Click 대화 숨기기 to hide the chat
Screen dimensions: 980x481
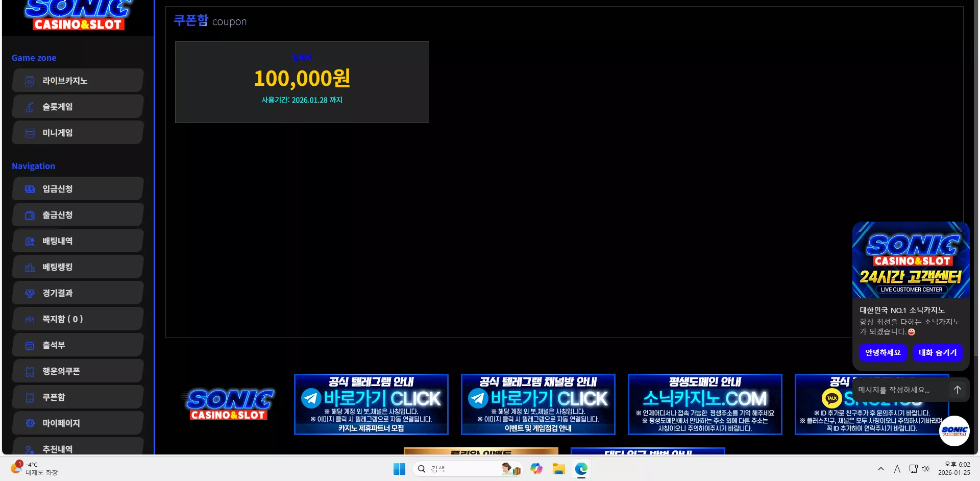tap(938, 352)
